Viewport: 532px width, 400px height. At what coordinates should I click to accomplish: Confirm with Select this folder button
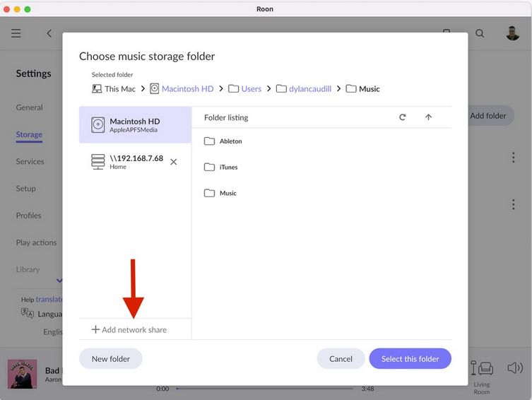[410, 358]
